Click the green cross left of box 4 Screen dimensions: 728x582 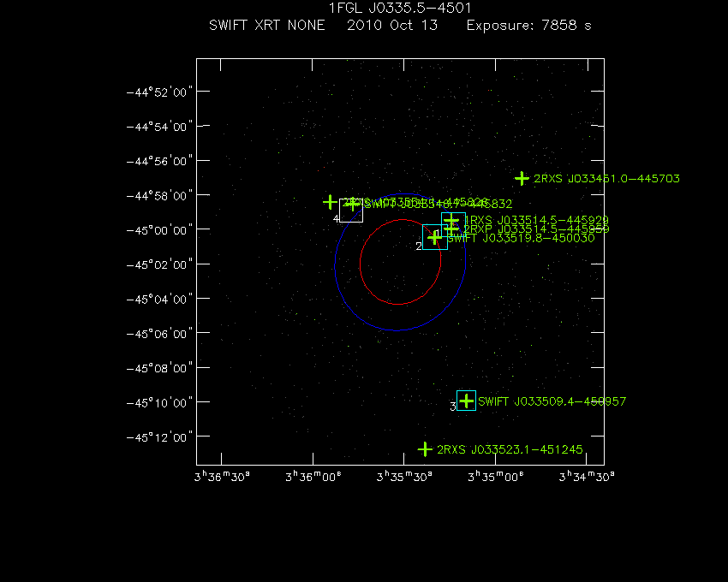click(330, 202)
